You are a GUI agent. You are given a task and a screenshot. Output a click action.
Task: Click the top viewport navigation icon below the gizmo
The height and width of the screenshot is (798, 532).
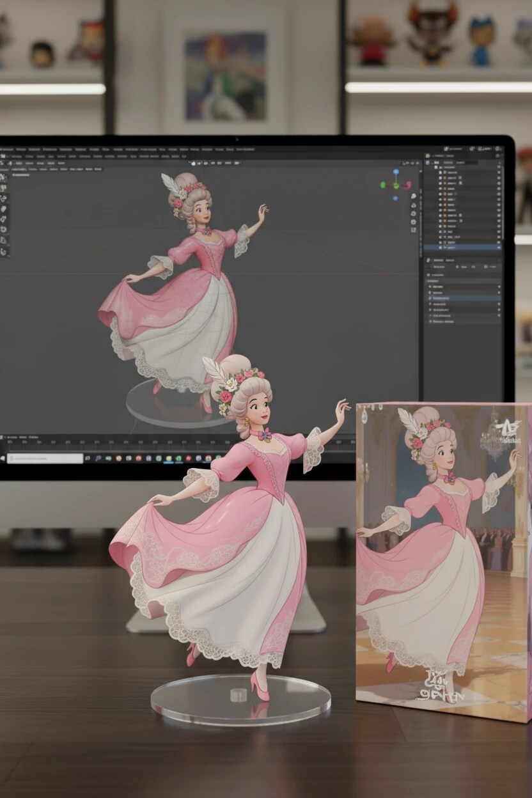tap(414, 196)
